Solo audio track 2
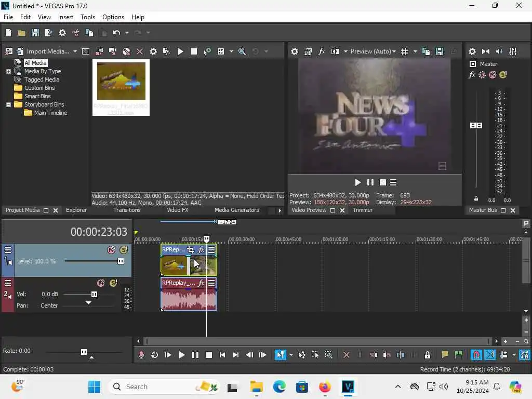Viewport: 532px width, 399px height. pos(113,283)
